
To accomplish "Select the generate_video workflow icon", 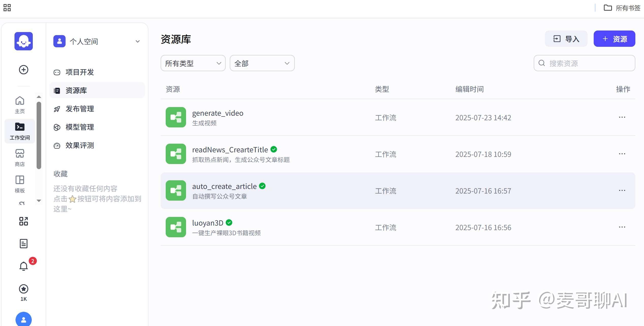I will pos(175,117).
